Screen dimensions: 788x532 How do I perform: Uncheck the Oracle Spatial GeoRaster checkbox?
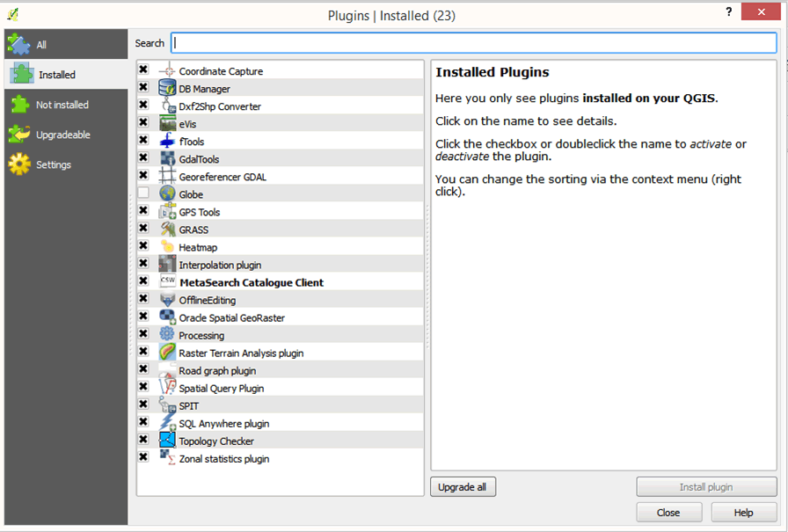(143, 316)
